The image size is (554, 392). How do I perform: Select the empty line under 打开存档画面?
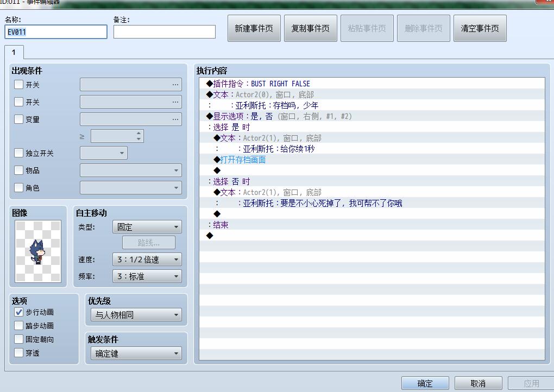[x=372, y=170]
